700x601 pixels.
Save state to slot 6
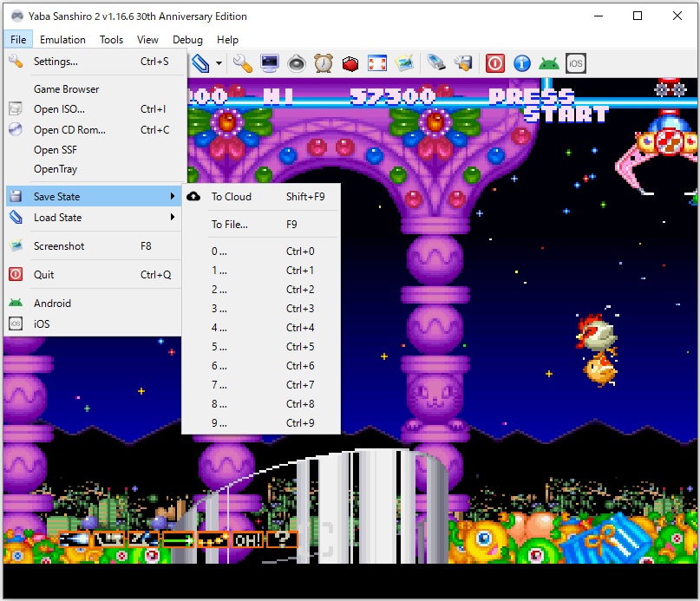261,366
